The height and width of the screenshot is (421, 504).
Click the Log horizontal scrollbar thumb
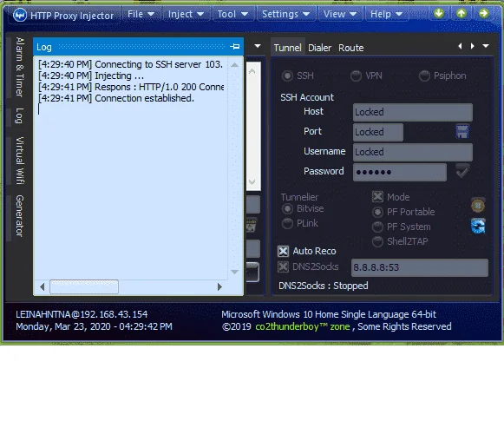coord(84,286)
